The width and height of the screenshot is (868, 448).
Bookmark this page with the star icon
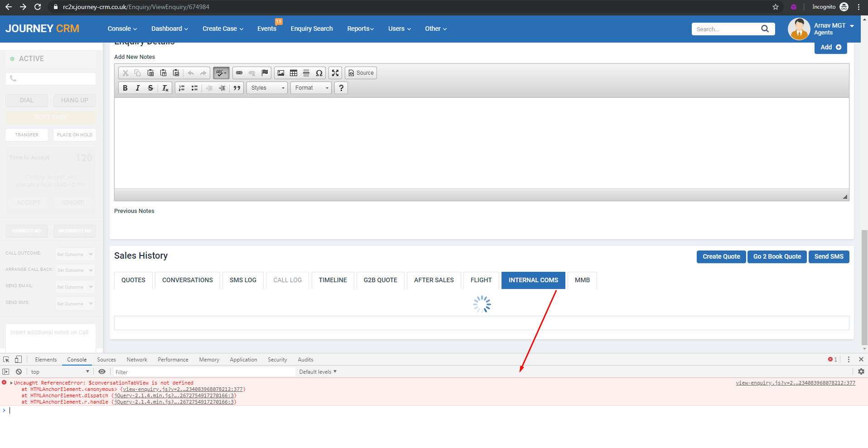[776, 7]
